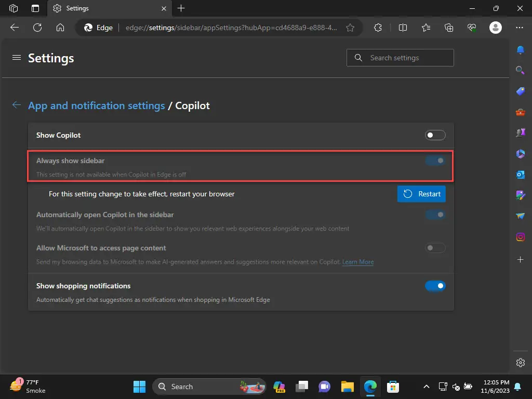Open the sidebar notifications bell
This screenshot has height=399, width=532.
tap(520, 50)
